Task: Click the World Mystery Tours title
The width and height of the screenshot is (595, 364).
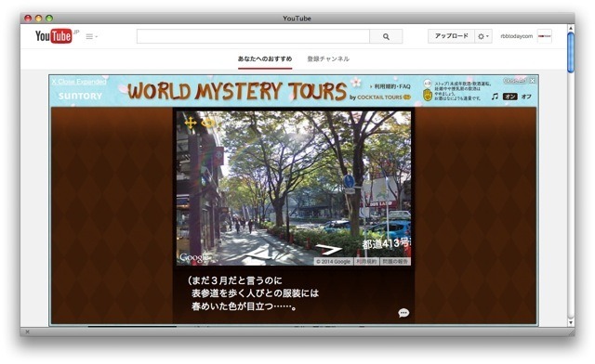Action: [237, 91]
